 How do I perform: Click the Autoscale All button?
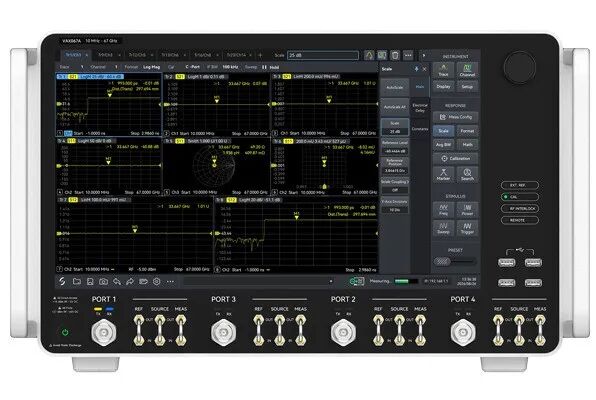coord(395,107)
